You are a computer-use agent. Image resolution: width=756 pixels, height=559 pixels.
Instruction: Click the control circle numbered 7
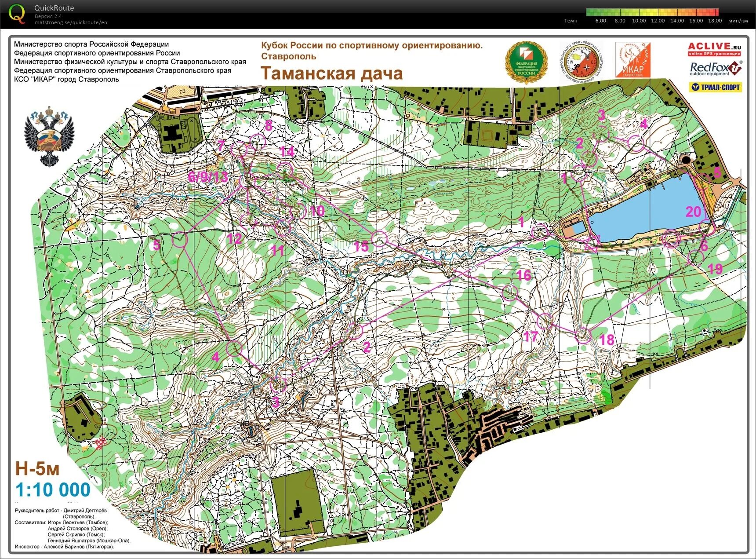click(239, 149)
